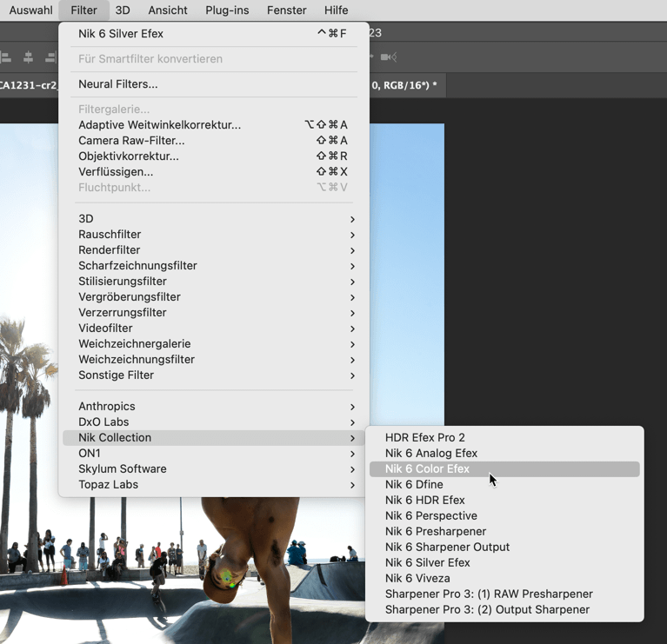Click align horizontal centers icon in options bar

[x=28, y=57]
